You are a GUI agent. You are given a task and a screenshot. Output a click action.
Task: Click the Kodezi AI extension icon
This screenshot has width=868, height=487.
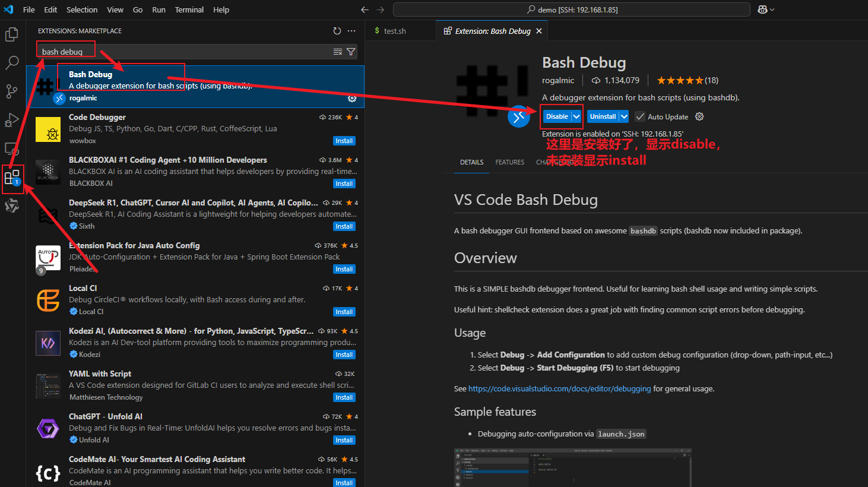[x=48, y=343]
